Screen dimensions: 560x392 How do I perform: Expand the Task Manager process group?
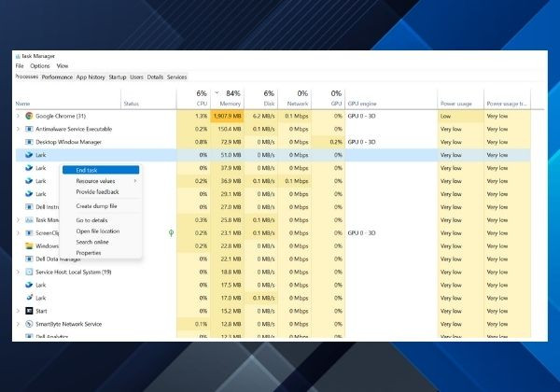(x=18, y=220)
